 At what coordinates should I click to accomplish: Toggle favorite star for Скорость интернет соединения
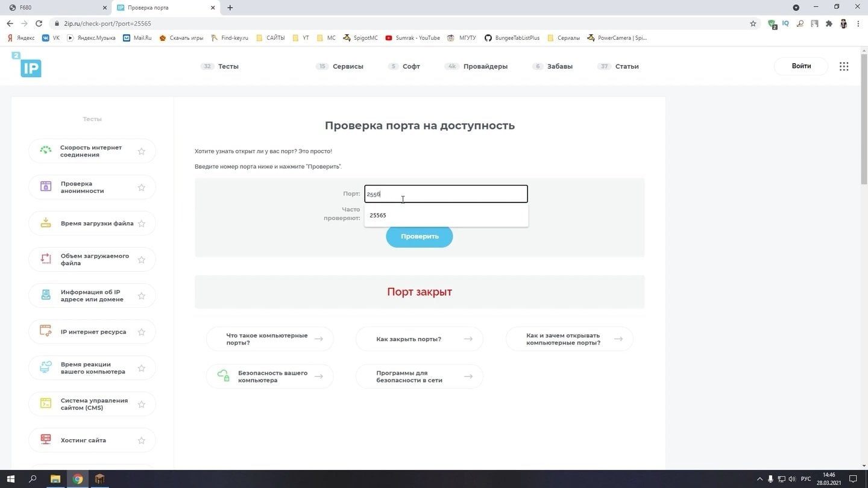click(x=142, y=151)
